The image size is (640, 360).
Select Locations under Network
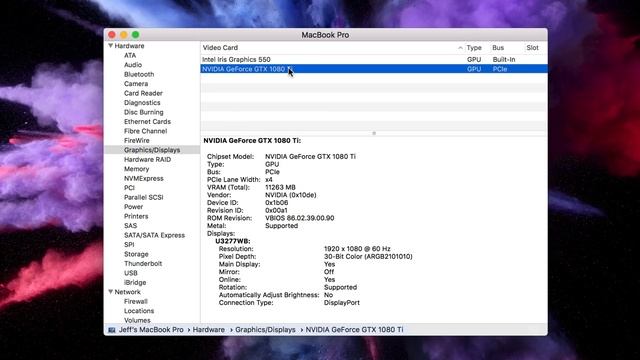pos(139,311)
